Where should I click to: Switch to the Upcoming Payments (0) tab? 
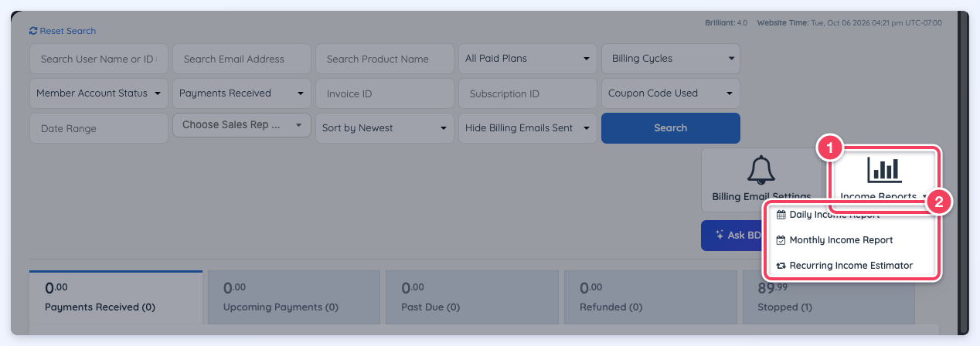(x=294, y=297)
